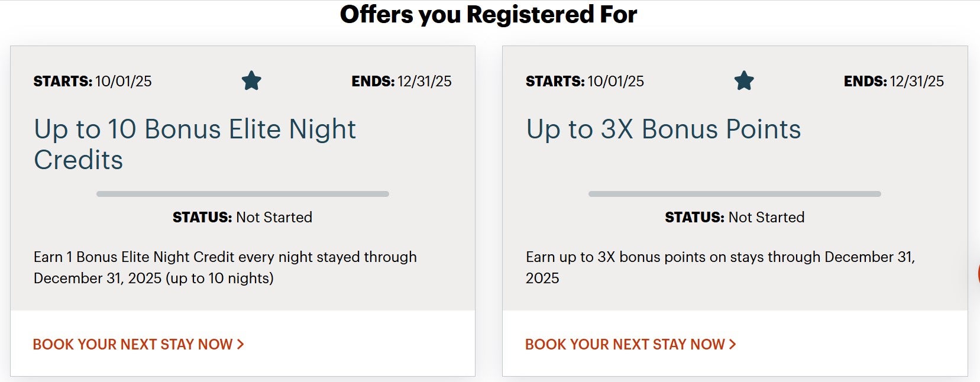Click the star icon on the Elite Night Credits offer
The width and height of the screenshot is (980, 382).
(252, 81)
